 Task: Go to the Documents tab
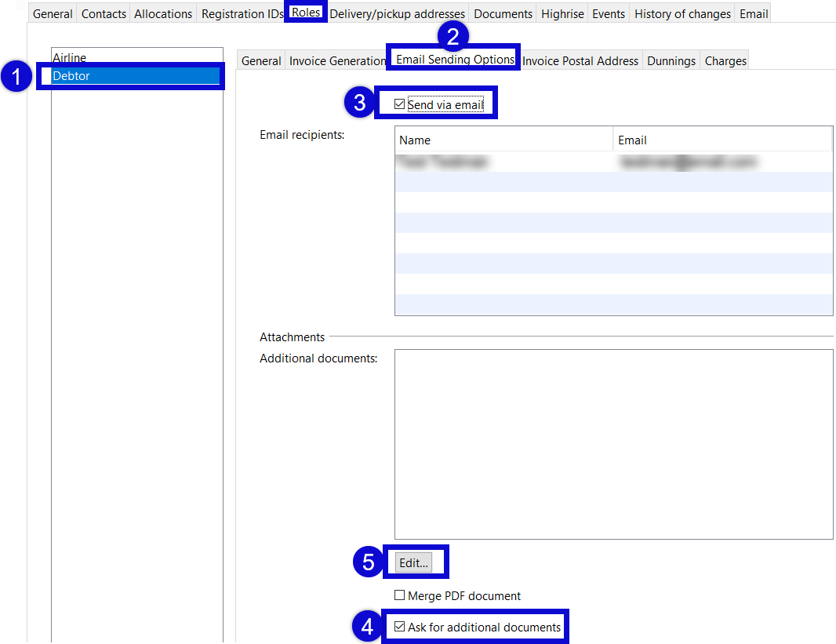(x=503, y=13)
